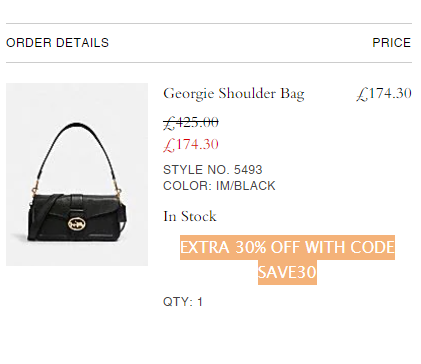The image size is (421, 364).
Task: Click the gold Coach logo clasp on bag
Action: click(x=76, y=223)
